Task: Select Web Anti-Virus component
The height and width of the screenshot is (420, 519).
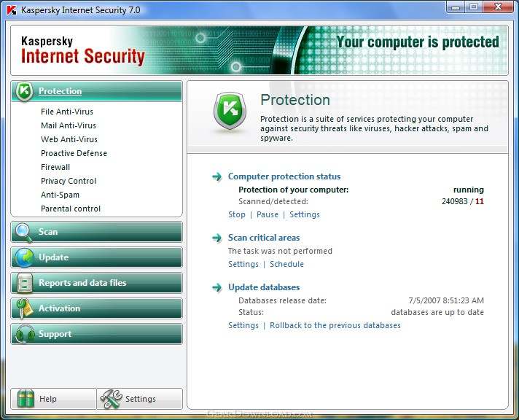Action: (69, 139)
